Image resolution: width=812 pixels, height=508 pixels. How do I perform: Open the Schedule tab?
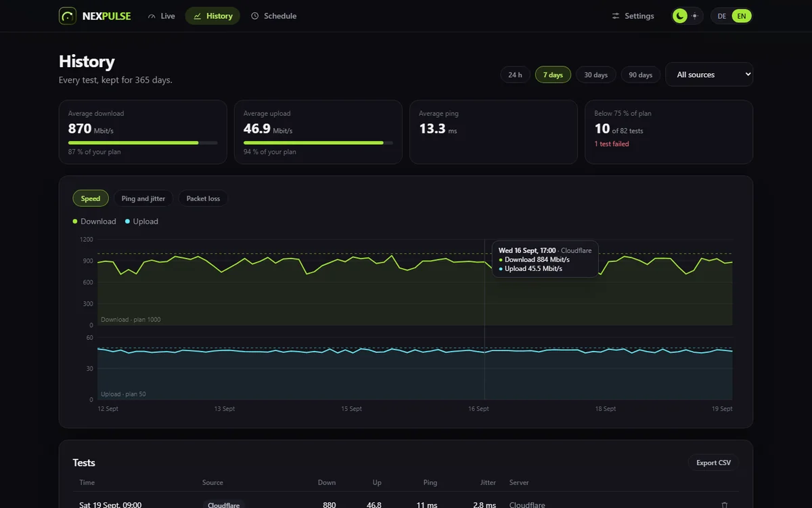273,16
